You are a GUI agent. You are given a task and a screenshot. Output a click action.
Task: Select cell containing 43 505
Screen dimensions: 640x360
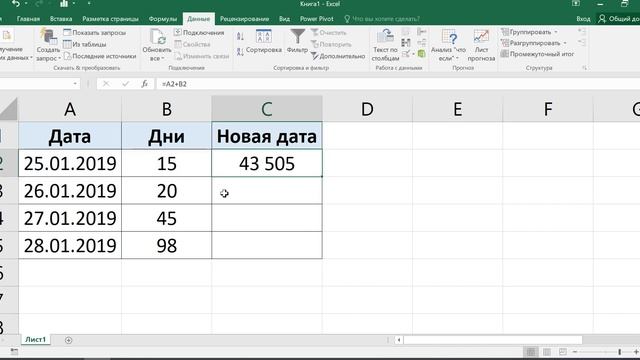[267, 163]
